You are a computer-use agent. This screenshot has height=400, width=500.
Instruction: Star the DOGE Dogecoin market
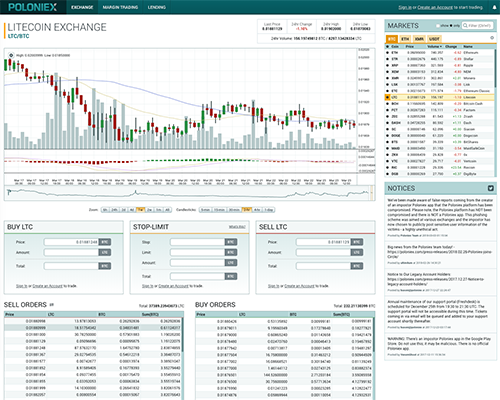coord(387,136)
